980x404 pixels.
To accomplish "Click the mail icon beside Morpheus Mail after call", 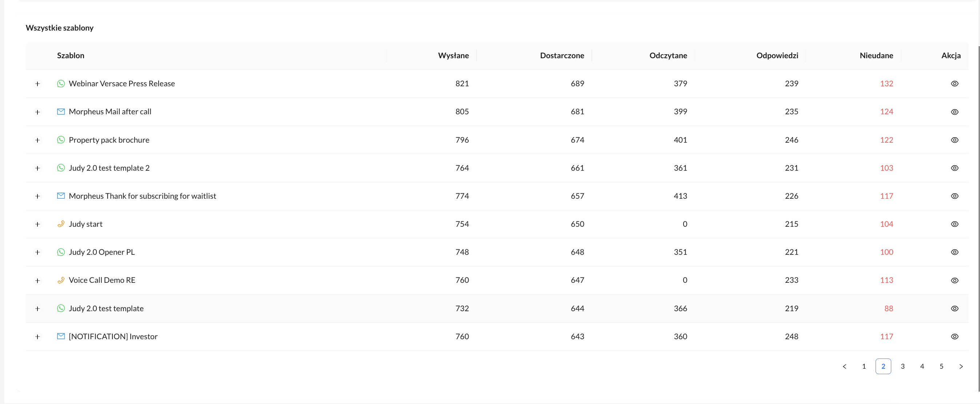I will 61,112.
